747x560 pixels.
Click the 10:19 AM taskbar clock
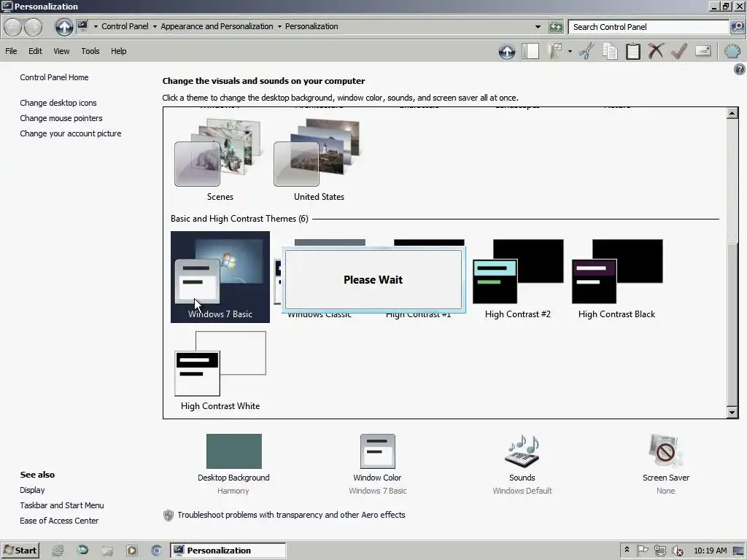coord(711,551)
